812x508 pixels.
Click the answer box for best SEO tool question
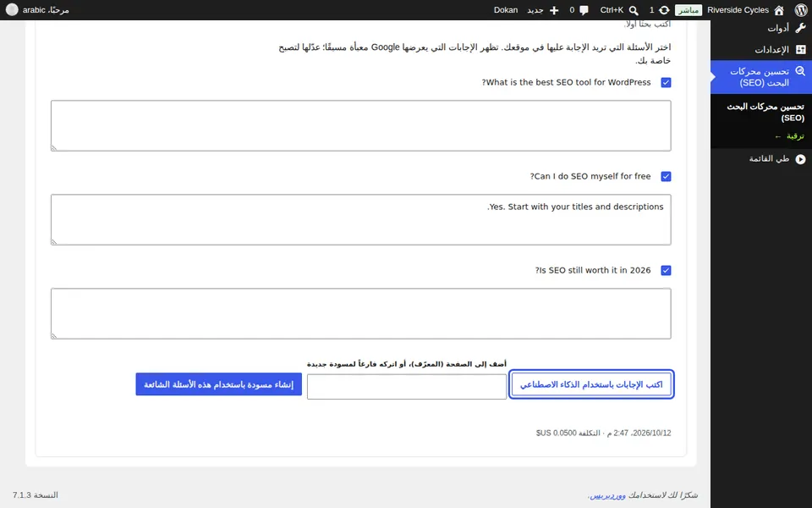click(361, 126)
